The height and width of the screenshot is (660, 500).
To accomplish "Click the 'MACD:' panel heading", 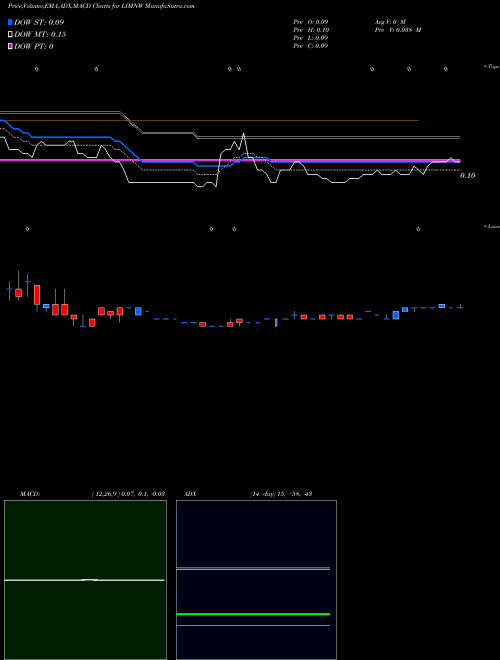I will tap(30, 494).
